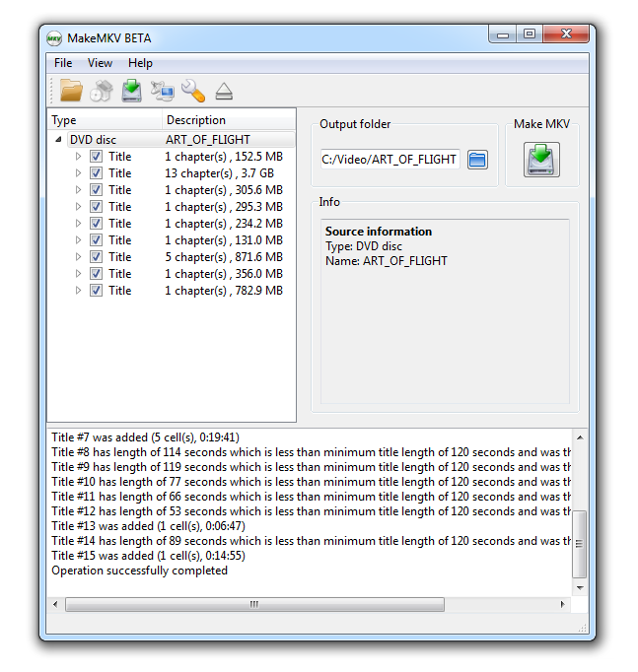638x672 pixels.
Task: Uncheck the 152.5 MB title checkbox
Action: click(96, 157)
